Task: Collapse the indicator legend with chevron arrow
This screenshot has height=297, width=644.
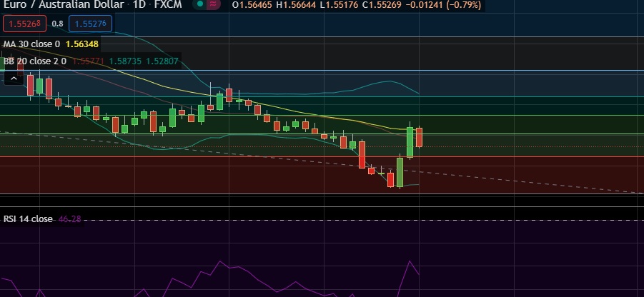Action: tap(14, 78)
